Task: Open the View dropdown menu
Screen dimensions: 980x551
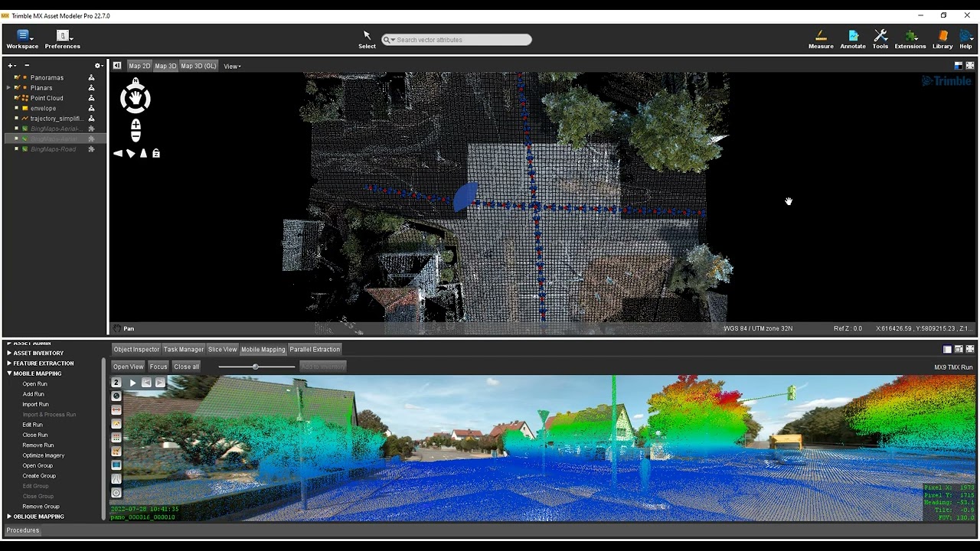Action: (x=232, y=66)
